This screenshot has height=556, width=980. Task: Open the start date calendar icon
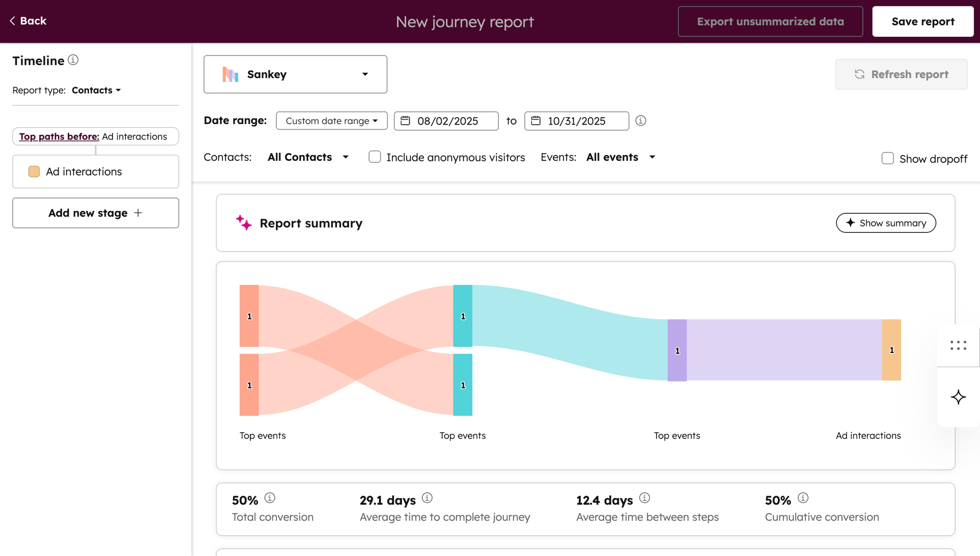coord(406,121)
